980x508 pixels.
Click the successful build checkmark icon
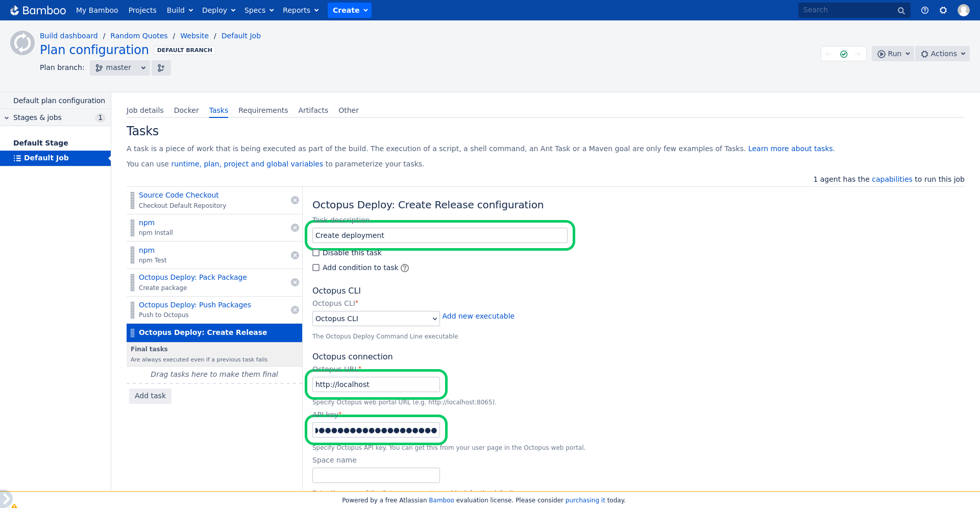(x=844, y=54)
